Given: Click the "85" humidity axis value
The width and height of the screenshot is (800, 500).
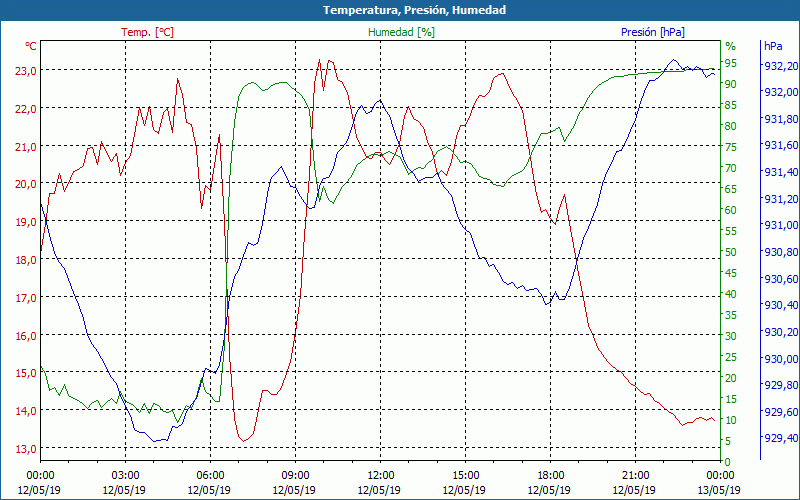Looking at the screenshot, I should tap(731, 105).
